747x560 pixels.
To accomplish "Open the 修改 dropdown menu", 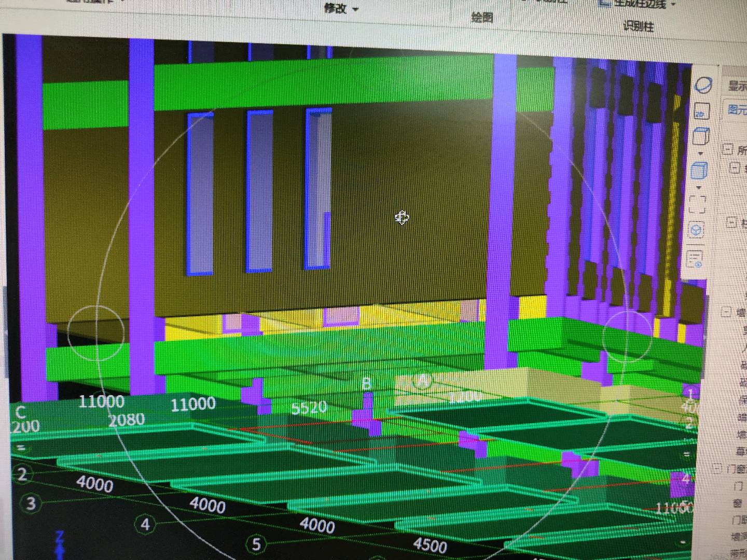I will (x=341, y=8).
